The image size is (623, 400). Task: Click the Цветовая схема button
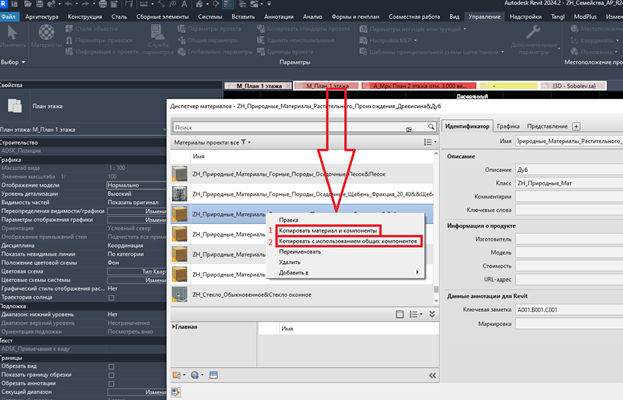137,271
